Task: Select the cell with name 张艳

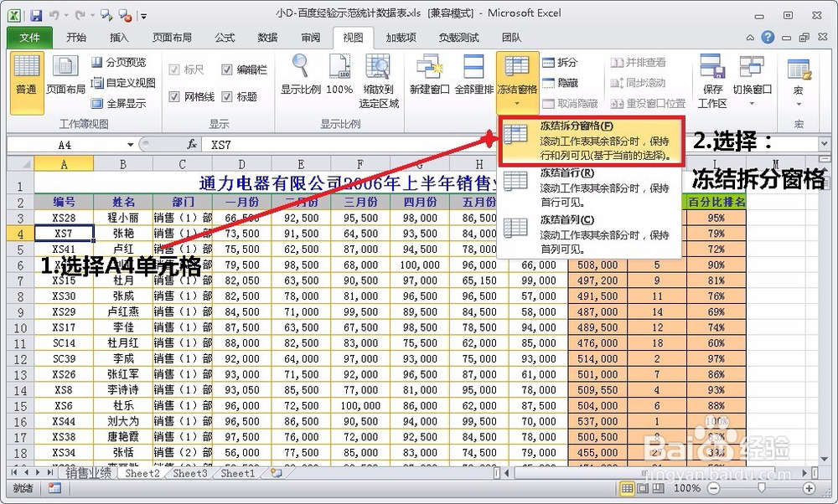Action: click(x=123, y=234)
